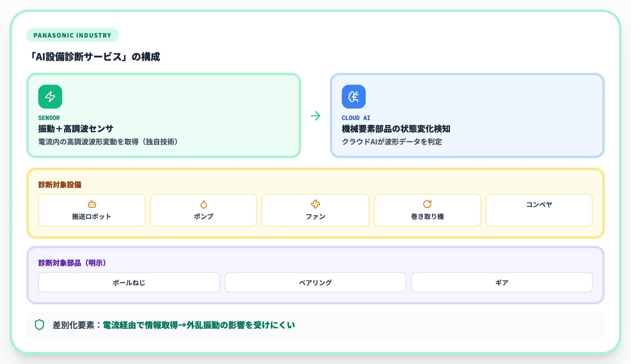Image resolution: width=631 pixels, height=364 pixels.
Task: Select the brain-shaped CLOUD AI icon
Action: coord(353,96)
